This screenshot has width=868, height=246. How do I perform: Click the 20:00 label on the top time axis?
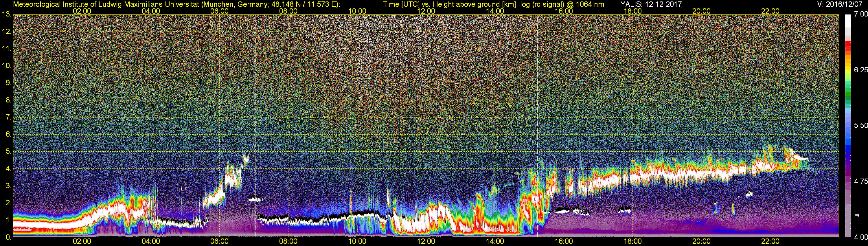click(x=702, y=11)
